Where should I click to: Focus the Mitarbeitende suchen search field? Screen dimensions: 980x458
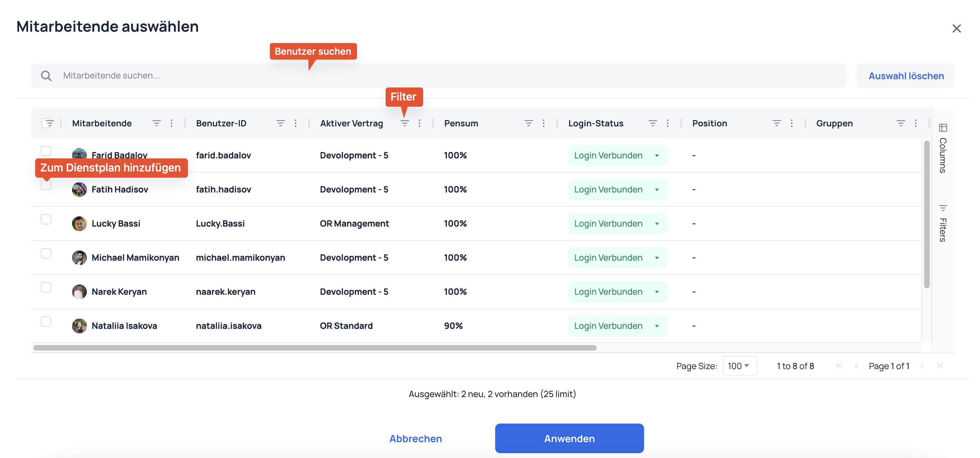tap(439, 76)
